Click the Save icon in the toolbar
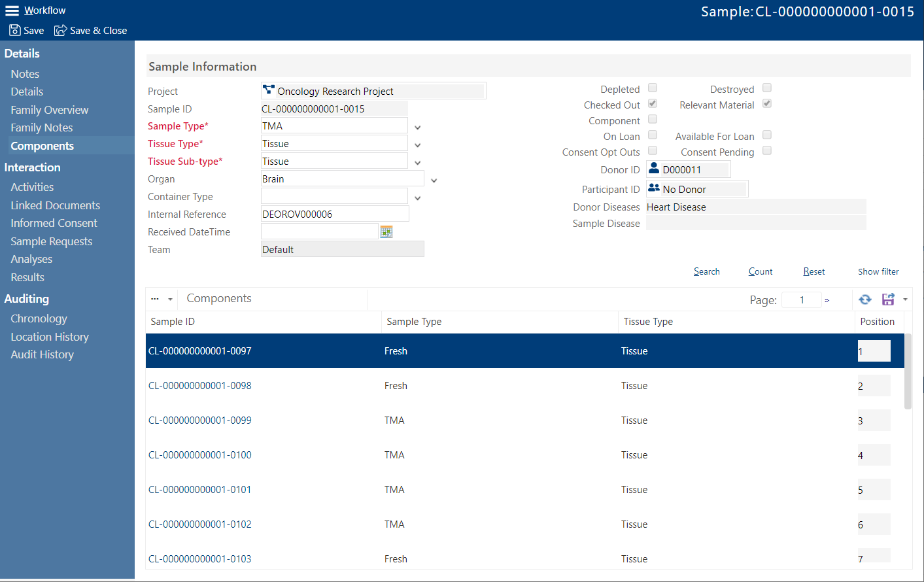The height and width of the screenshot is (582, 924). pos(14,30)
